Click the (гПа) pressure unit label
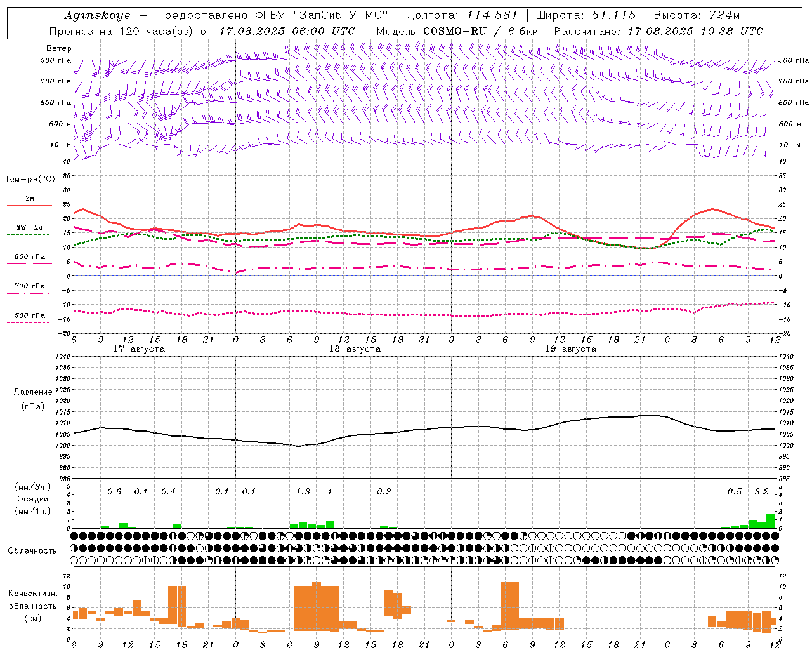Screen dimensions: 812x650 click(33, 406)
